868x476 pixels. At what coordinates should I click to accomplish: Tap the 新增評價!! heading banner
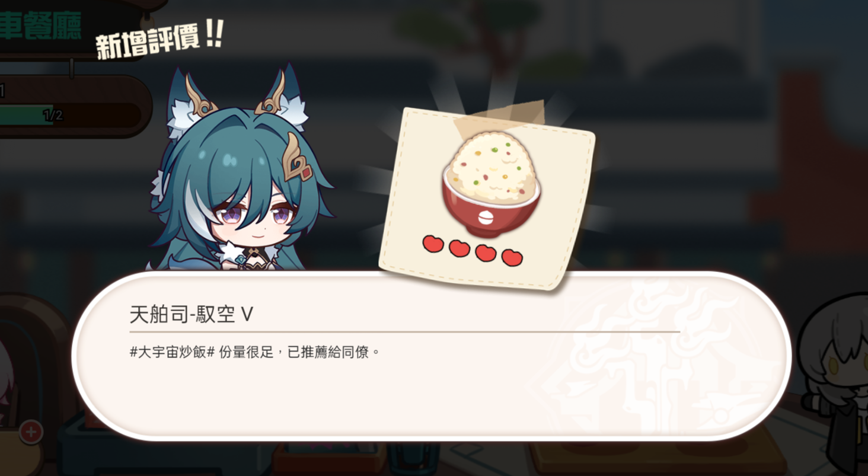[x=159, y=40]
